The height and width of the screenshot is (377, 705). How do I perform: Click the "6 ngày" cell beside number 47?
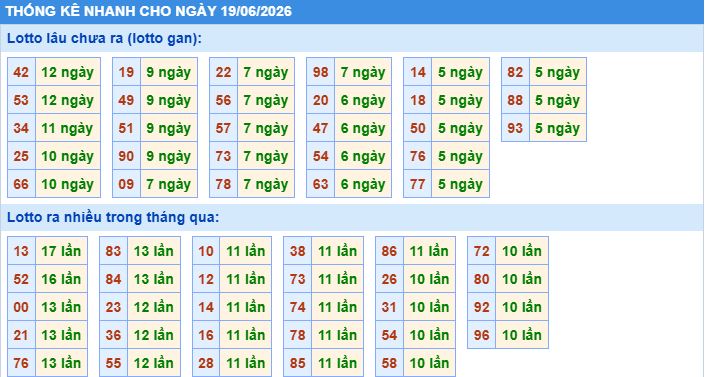[x=363, y=128]
